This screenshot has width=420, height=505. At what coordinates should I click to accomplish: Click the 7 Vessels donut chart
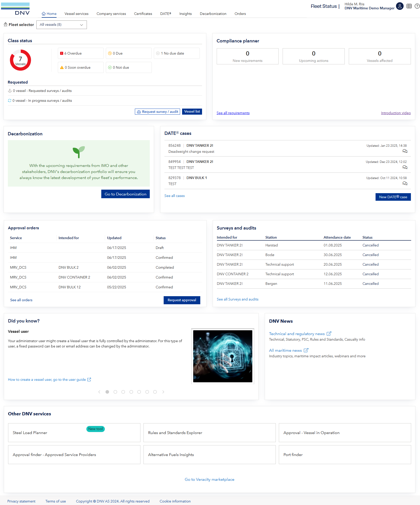(20, 60)
